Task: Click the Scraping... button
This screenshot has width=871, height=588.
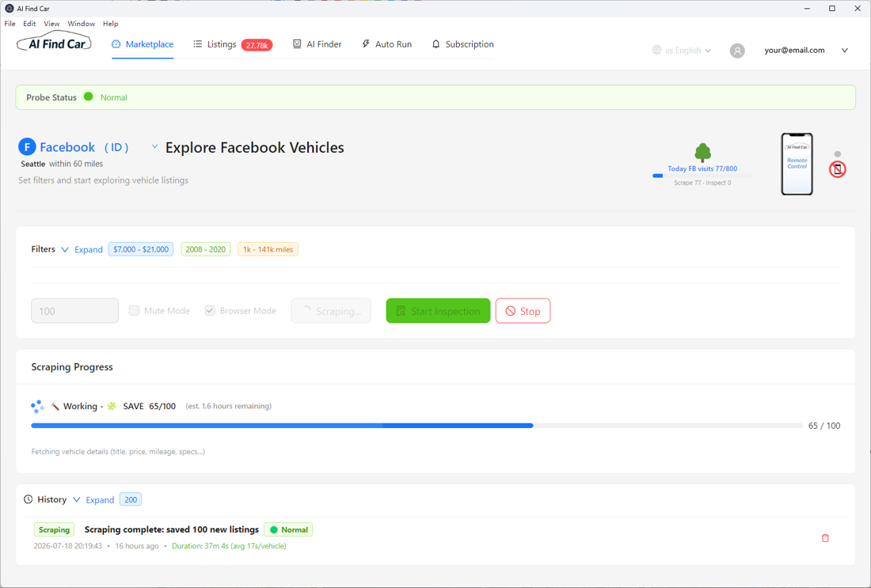Action: (331, 311)
